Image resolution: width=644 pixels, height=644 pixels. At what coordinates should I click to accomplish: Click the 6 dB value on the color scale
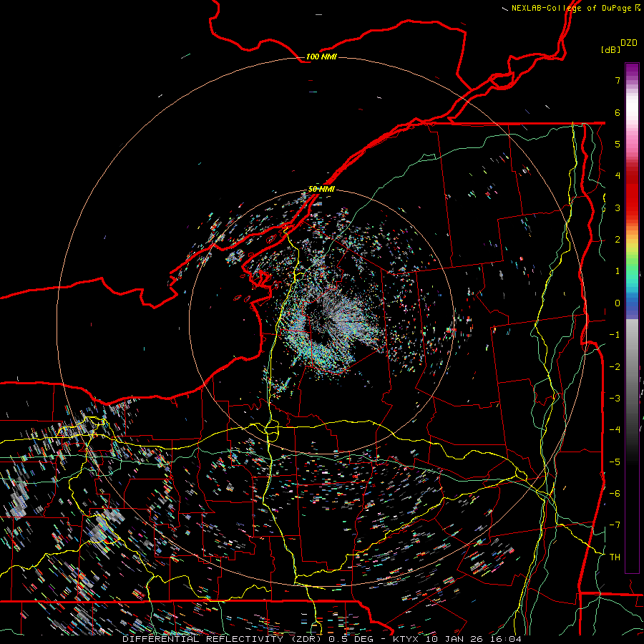pyautogui.click(x=618, y=112)
